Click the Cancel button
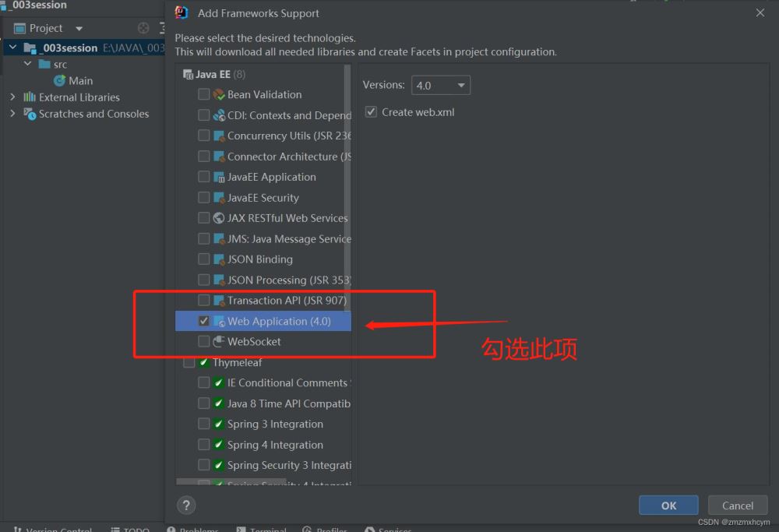 coord(737,506)
